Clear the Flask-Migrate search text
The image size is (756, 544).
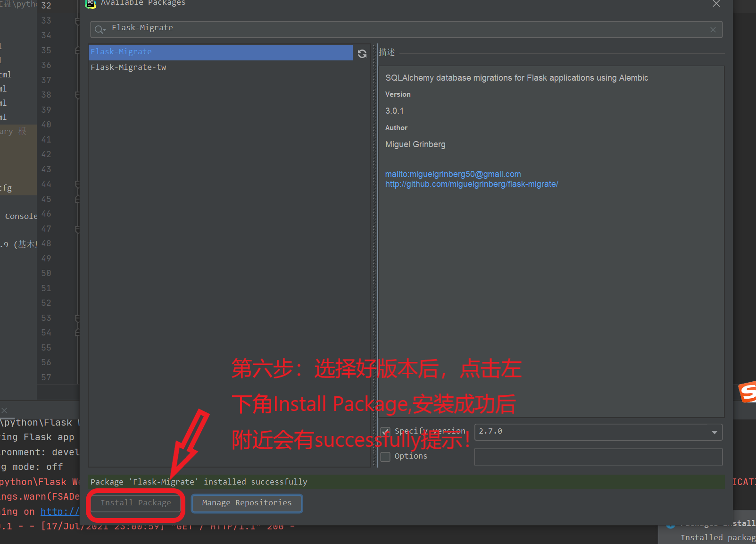(x=713, y=29)
